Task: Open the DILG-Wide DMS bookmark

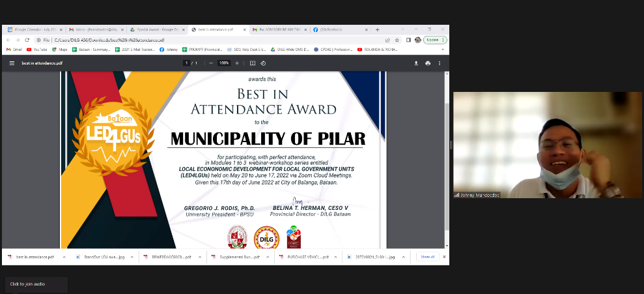Action: [290, 50]
